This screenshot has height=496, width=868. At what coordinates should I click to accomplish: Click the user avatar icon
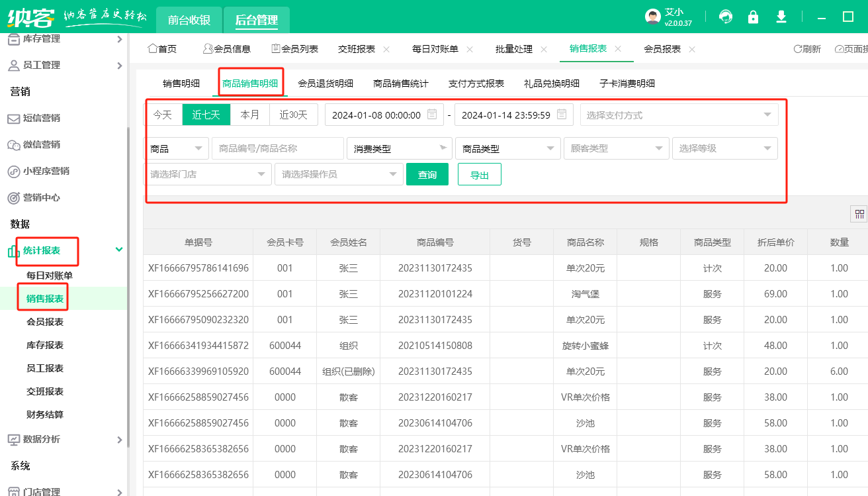(653, 17)
